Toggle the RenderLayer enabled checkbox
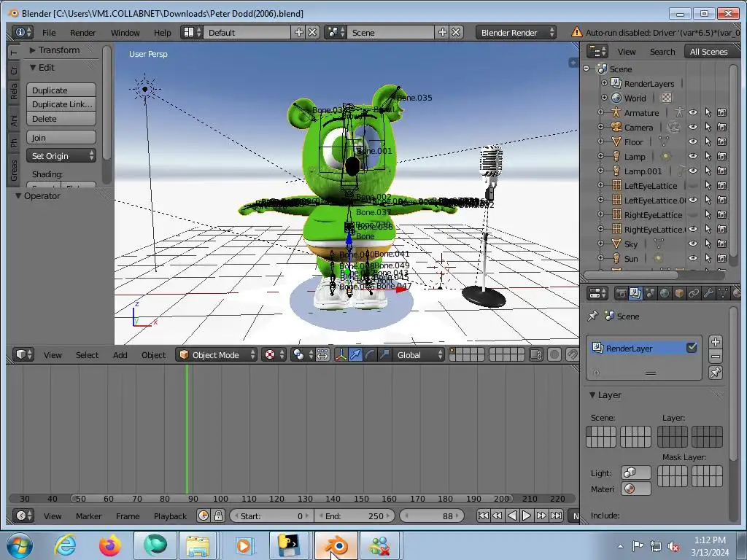747x560 pixels. pyautogui.click(x=692, y=348)
